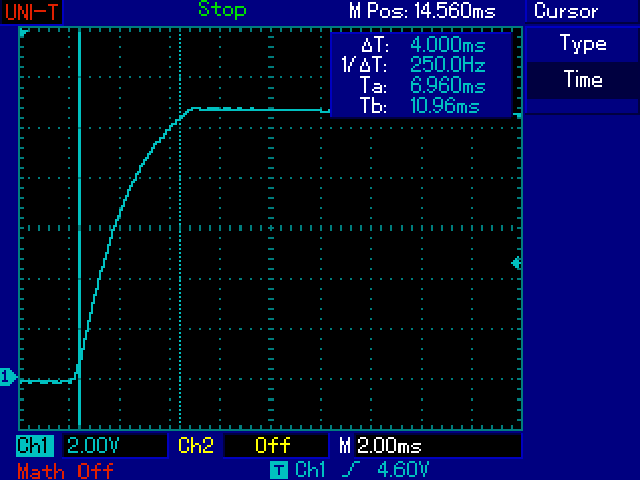The width and height of the screenshot is (640, 480).
Task: Open the Cursor menu title
Action: [566, 11]
